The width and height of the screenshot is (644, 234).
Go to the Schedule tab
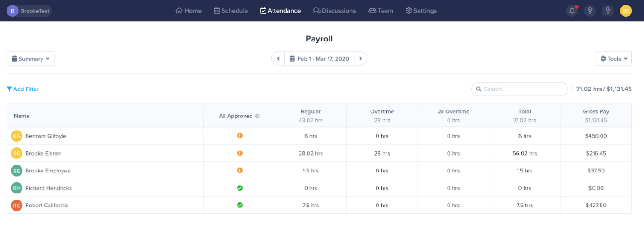point(231,11)
